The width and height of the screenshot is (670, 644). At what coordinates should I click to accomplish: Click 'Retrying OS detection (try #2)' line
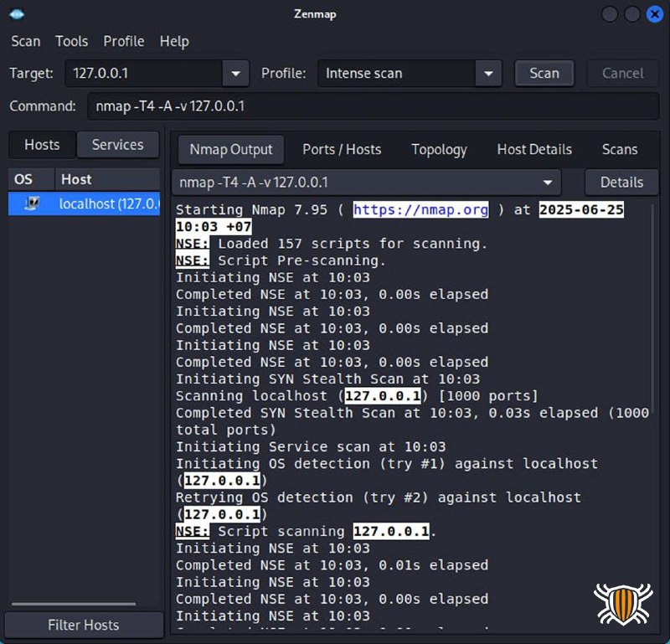(379, 506)
